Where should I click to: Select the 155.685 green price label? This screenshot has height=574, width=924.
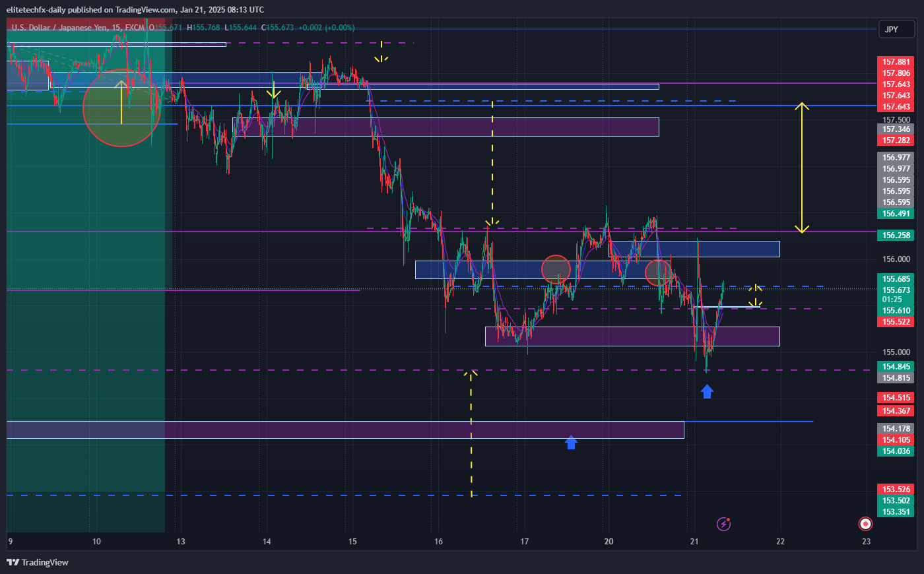coord(896,279)
